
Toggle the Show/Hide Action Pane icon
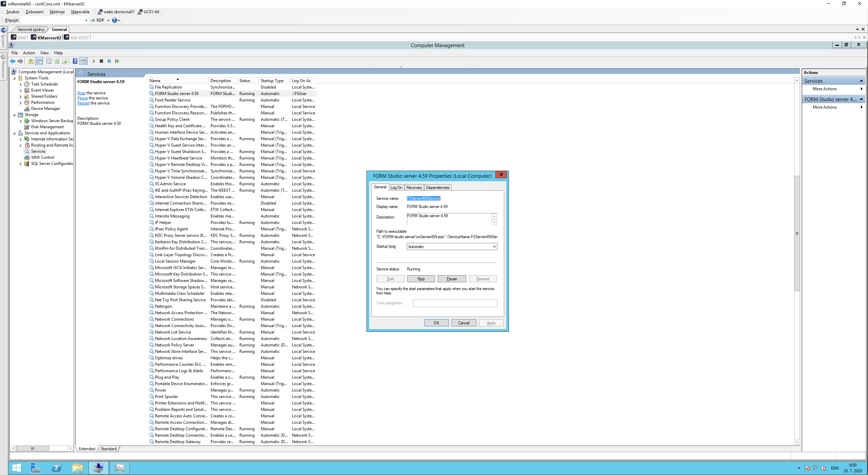click(83, 61)
